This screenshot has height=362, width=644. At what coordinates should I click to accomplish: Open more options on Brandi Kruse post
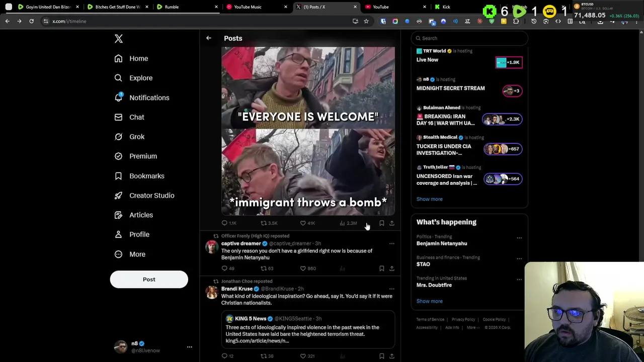pyautogui.click(x=391, y=289)
